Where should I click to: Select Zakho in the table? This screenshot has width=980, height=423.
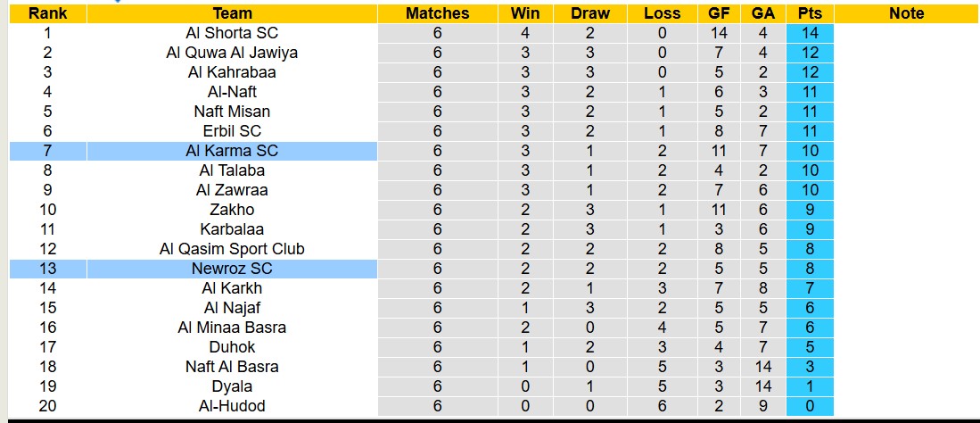tap(232, 210)
